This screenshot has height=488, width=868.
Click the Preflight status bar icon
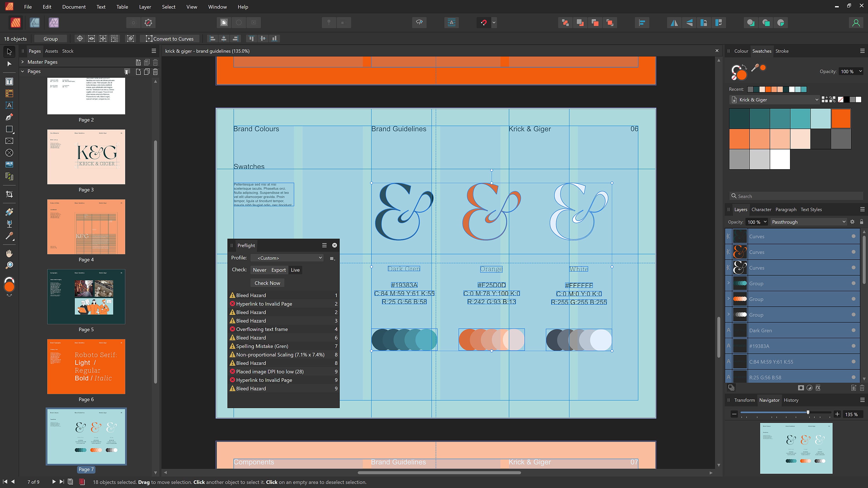click(82, 482)
